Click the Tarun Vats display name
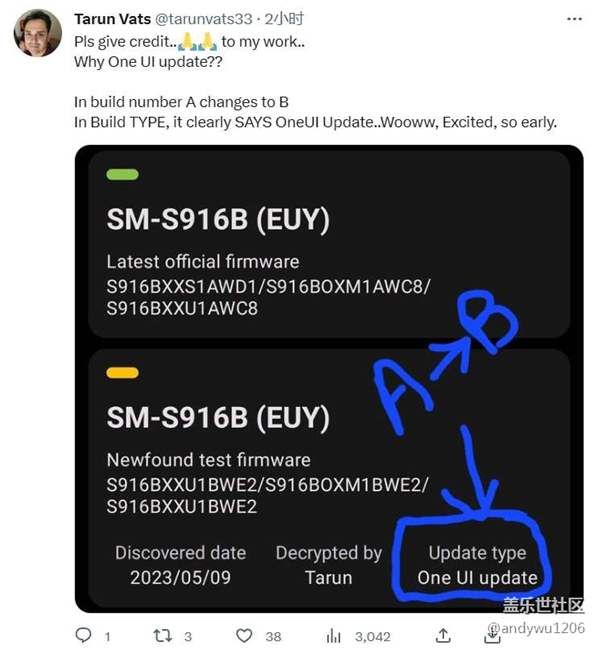Image resolution: width=594 pixels, height=650 pixels. pyautogui.click(x=112, y=19)
